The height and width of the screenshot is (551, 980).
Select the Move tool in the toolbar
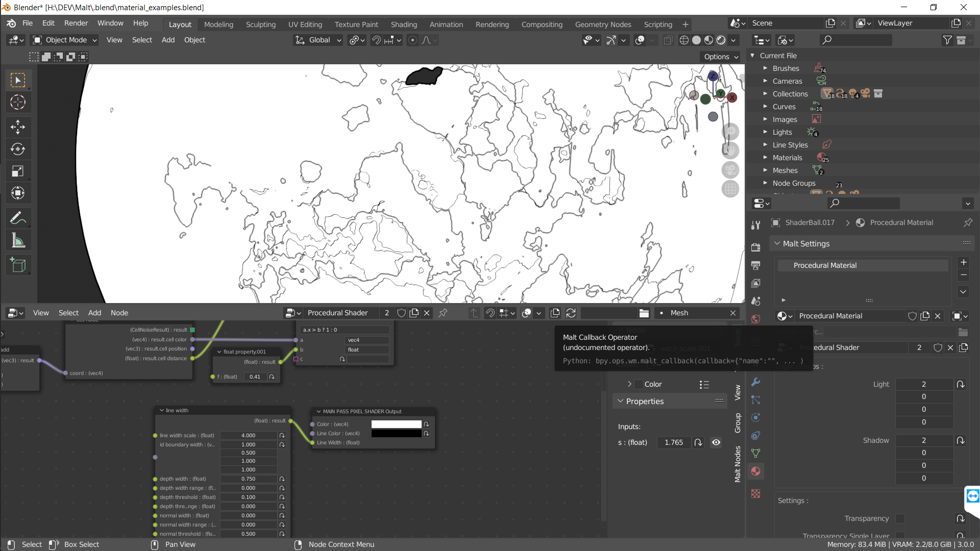tap(18, 127)
